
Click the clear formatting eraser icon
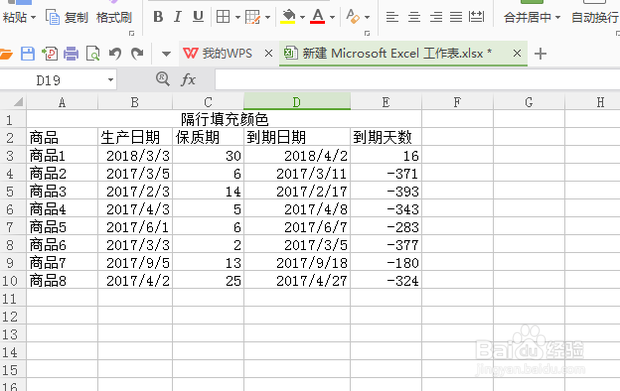coord(352,17)
